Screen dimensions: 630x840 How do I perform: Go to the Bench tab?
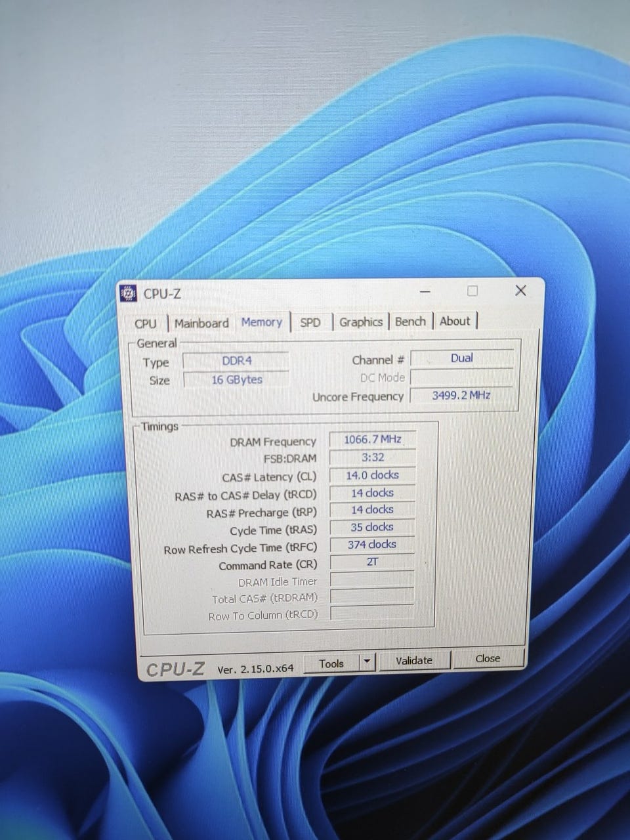[x=410, y=321]
